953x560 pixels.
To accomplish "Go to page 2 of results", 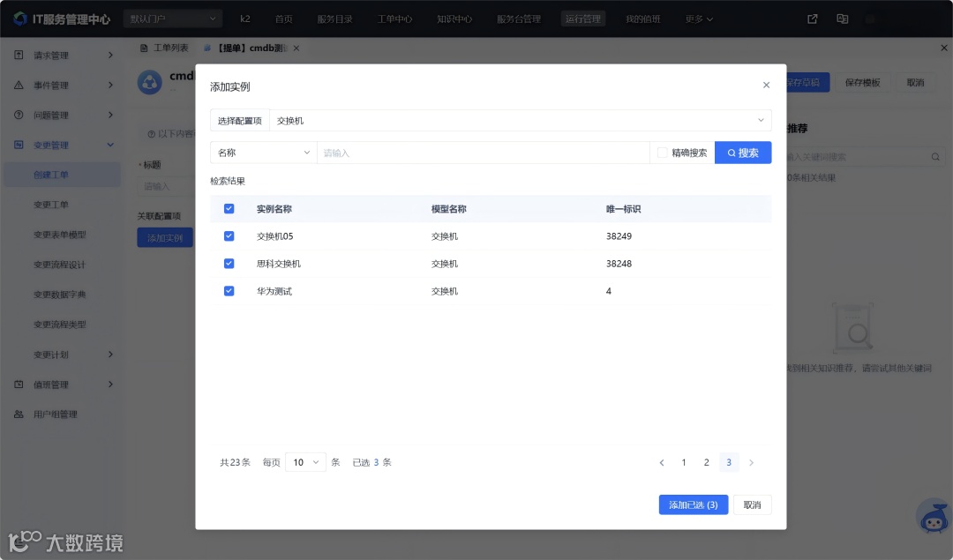I will click(x=706, y=463).
